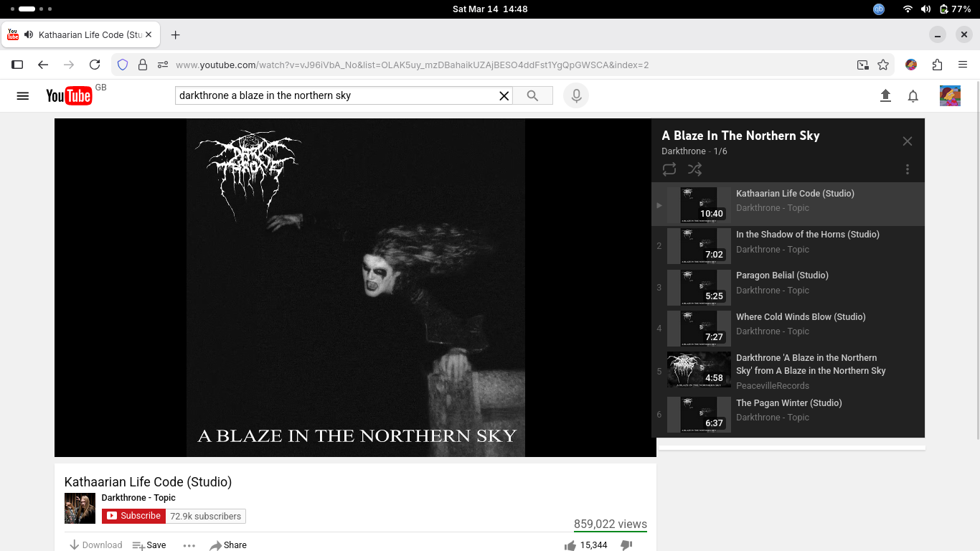This screenshot has width=980, height=551.
Task: Open a new browser tab
Action: (x=175, y=34)
